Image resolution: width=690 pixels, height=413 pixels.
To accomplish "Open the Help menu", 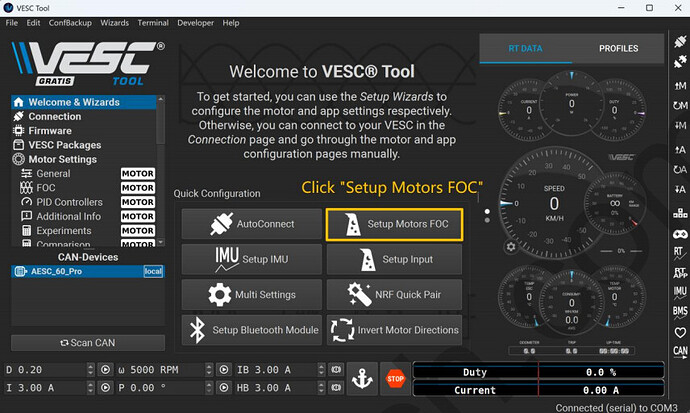I will click(231, 23).
